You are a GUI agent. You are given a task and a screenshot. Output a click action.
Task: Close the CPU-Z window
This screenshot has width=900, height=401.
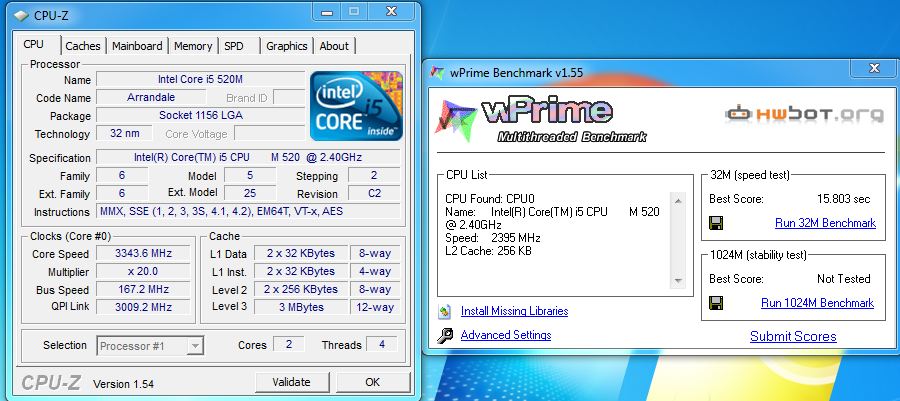tap(391, 11)
